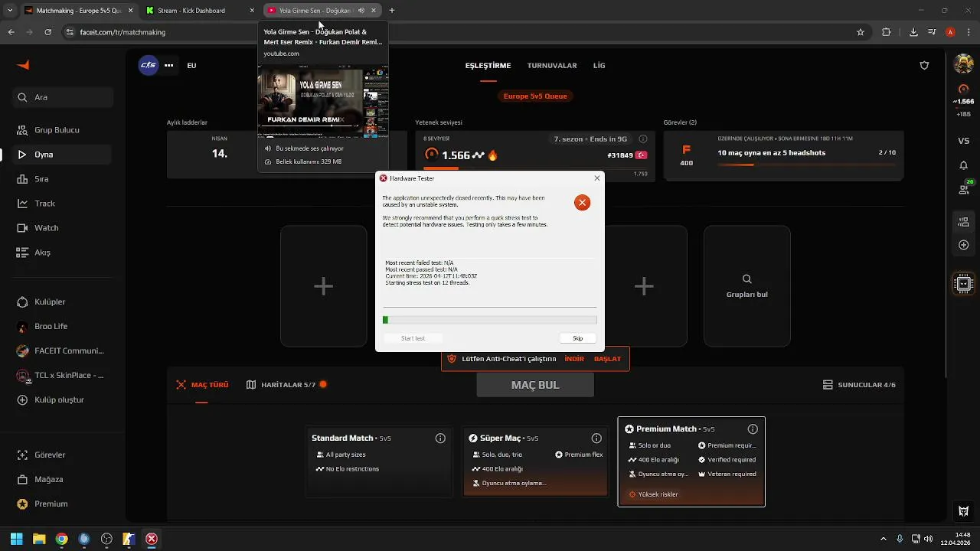Select the MAÇ TÜRÜ tab
Image resolution: width=980 pixels, height=551 pixels.
[202, 385]
